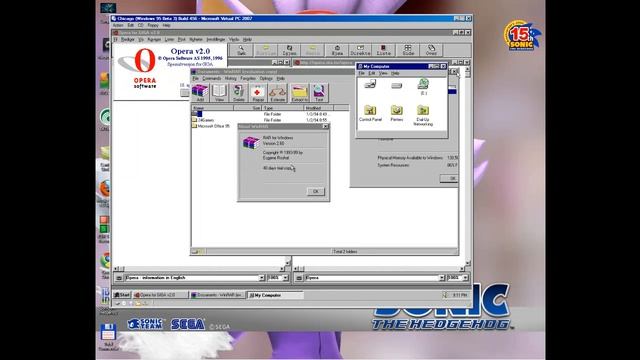Viewport: 640px width, 360px height.
Task: Click the Liste button in Opera toolbar
Action: (x=383, y=50)
